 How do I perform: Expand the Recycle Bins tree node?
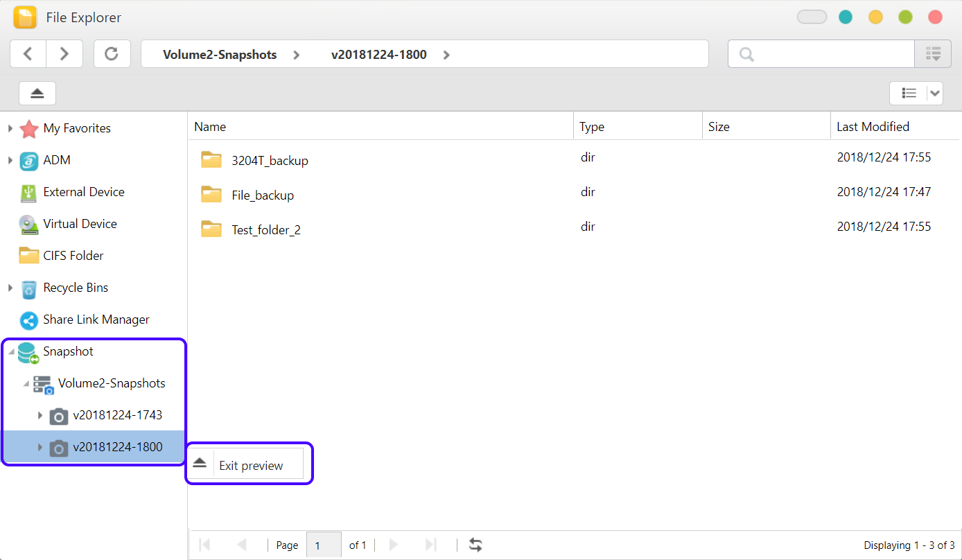coord(10,288)
